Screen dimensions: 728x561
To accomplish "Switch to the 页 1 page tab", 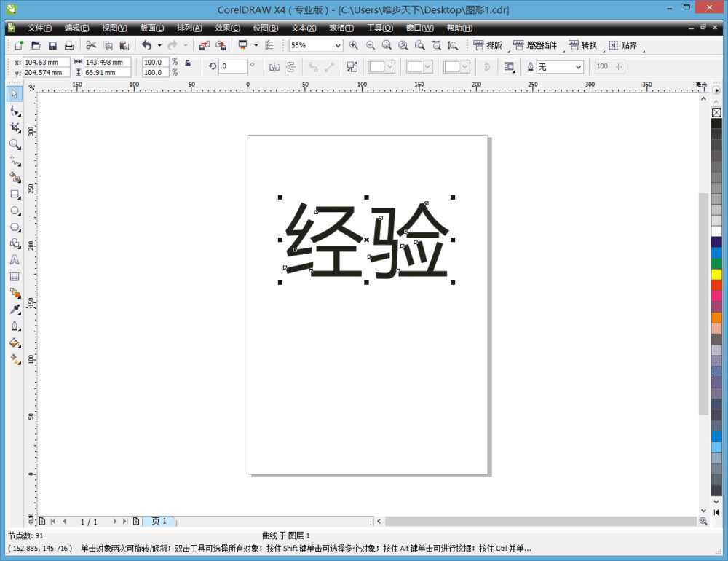I will coord(159,521).
